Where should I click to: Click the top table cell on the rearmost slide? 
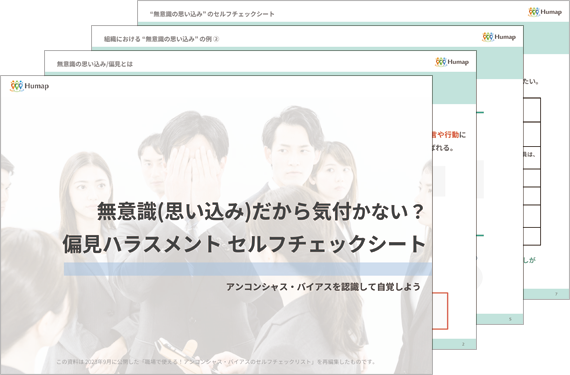tap(532, 110)
